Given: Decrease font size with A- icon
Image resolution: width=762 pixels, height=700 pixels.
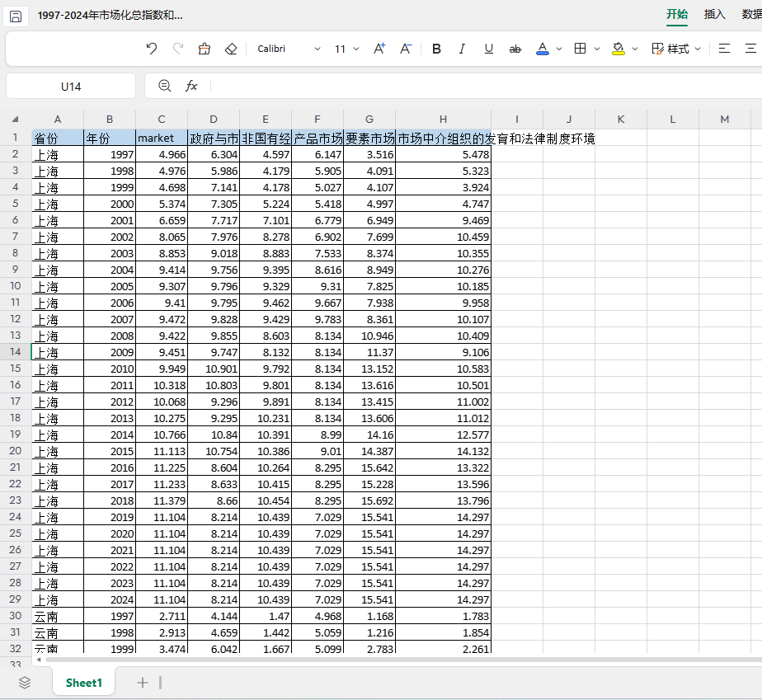Looking at the screenshot, I should [406, 49].
